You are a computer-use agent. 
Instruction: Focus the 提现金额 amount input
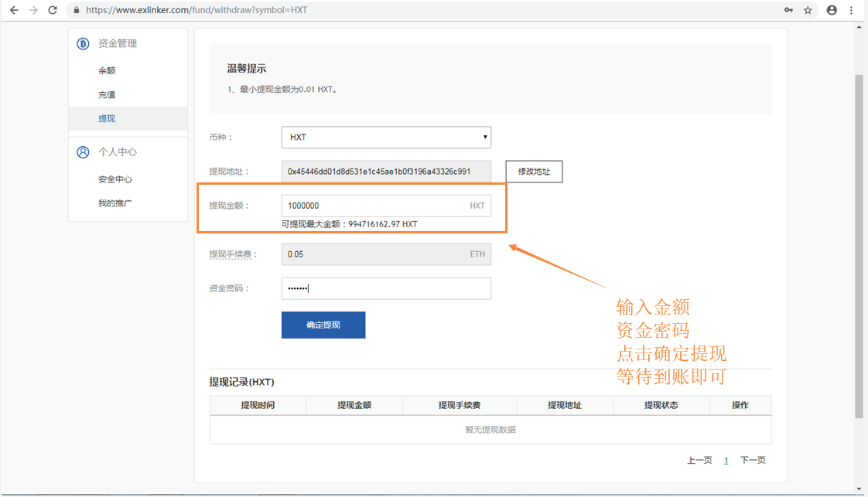click(386, 206)
